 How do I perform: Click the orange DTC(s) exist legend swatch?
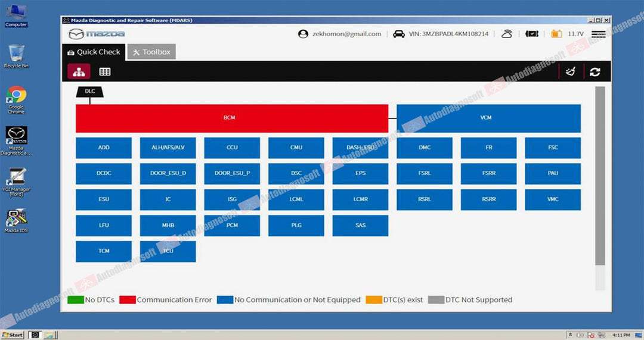(x=374, y=300)
